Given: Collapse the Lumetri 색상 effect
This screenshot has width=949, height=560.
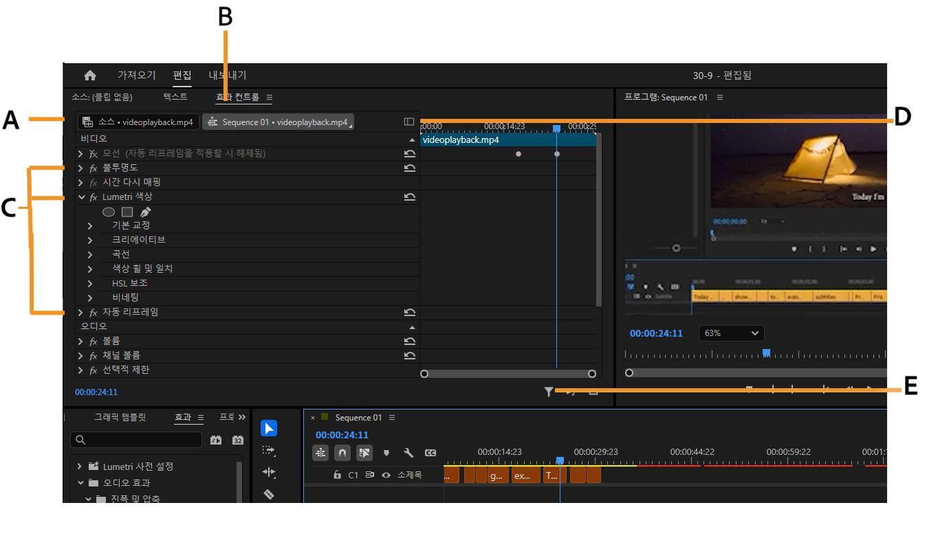Looking at the screenshot, I should pyautogui.click(x=81, y=197).
